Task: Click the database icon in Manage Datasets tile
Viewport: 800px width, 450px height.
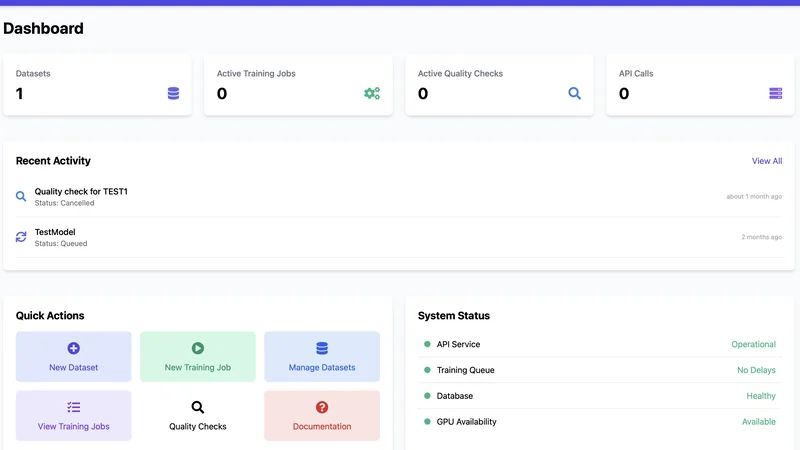Action: point(322,348)
